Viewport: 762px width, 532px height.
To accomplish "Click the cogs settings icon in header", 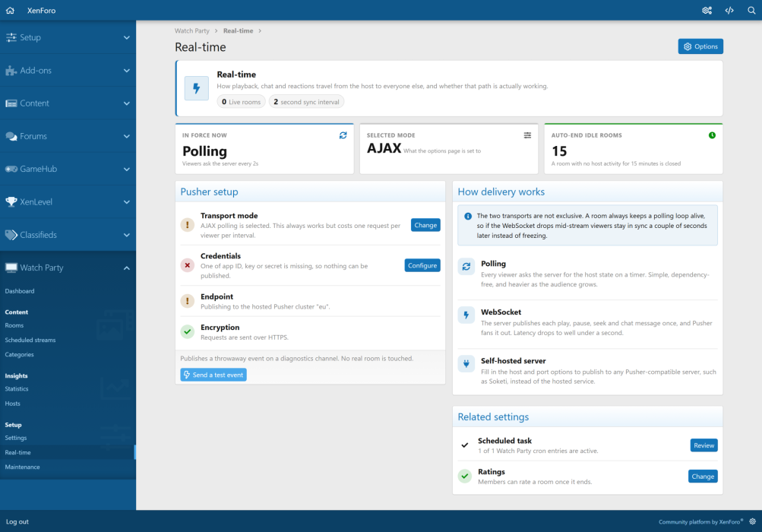I will pos(707,10).
